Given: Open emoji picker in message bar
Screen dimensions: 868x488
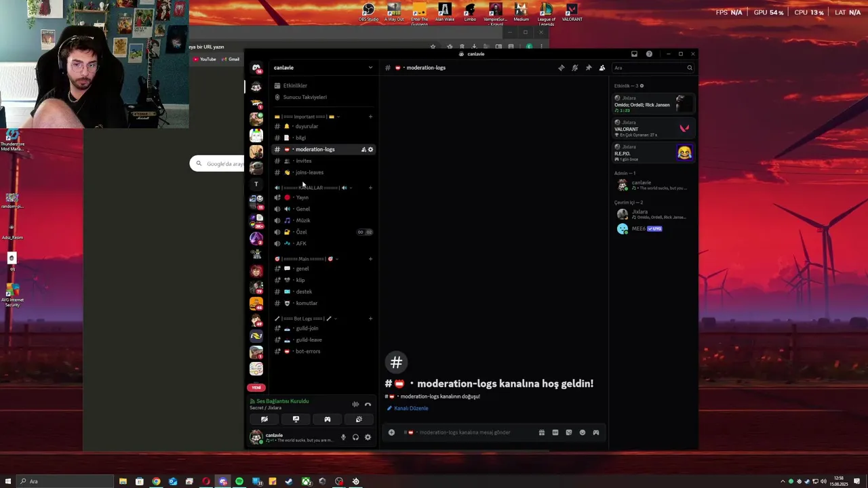Looking at the screenshot, I should pos(582,432).
